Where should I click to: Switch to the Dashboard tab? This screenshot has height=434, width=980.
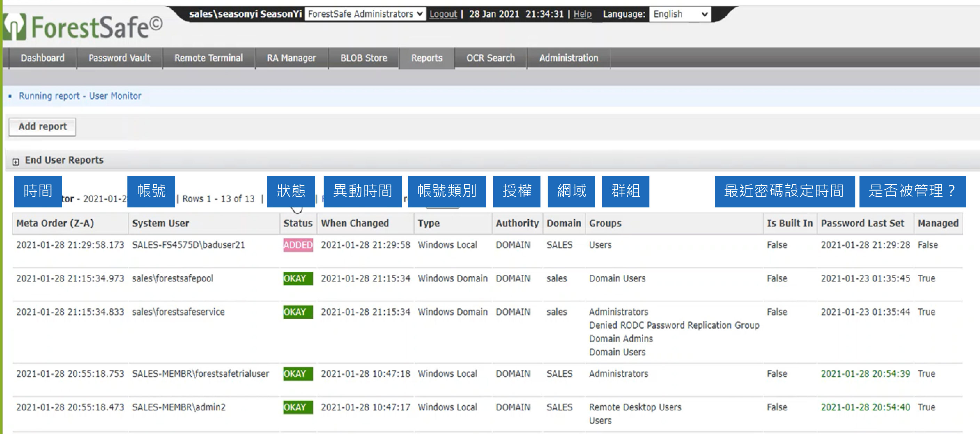tap(42, 58)
